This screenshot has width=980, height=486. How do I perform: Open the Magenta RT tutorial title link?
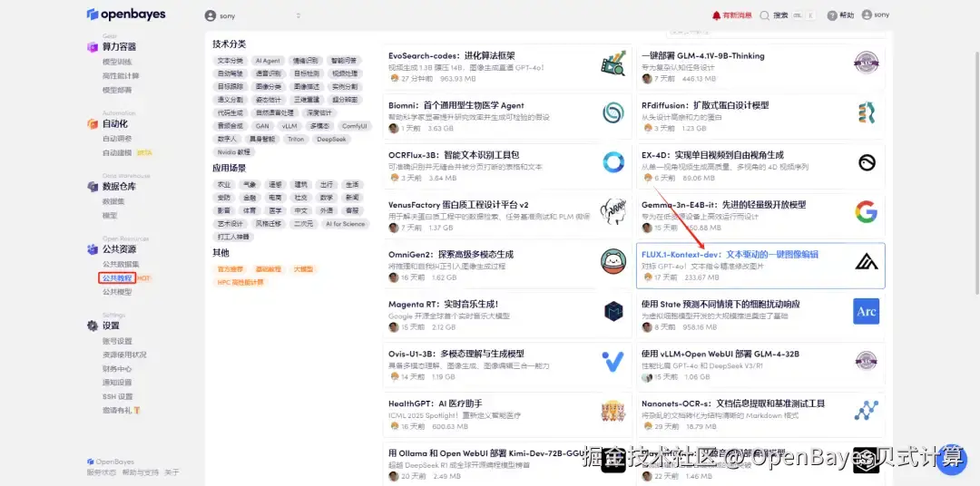pos(443,305)
